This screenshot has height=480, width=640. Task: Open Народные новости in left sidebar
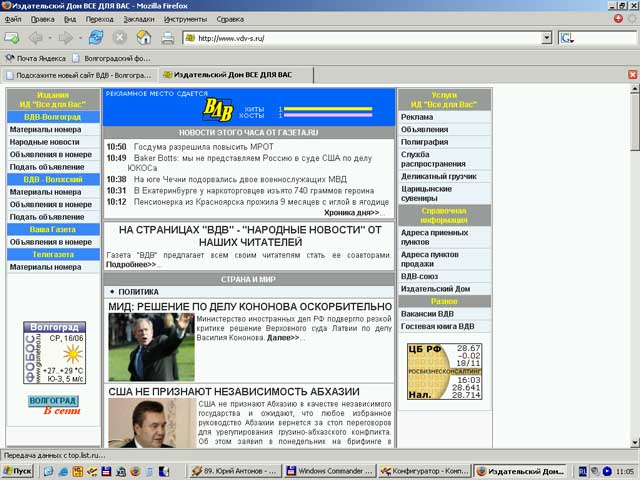[44, 142]
